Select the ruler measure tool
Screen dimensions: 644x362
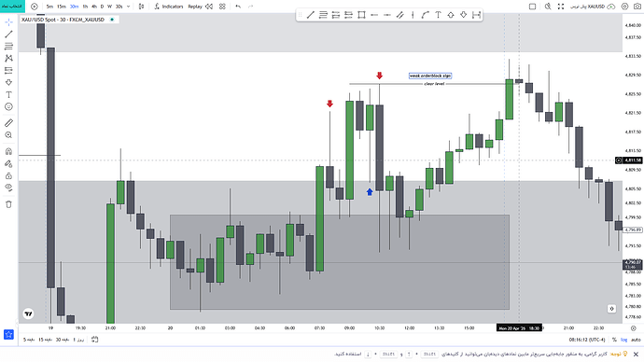[x=8, y=123]
